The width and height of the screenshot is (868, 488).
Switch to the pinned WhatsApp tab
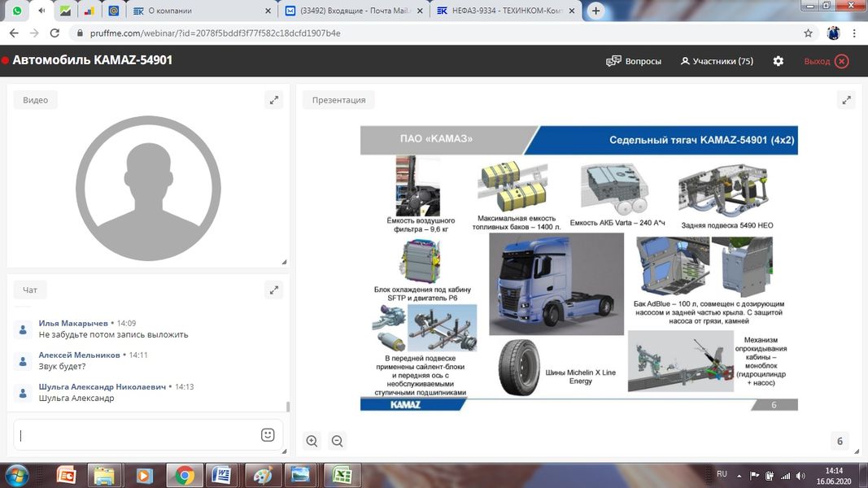coord(17,11)
